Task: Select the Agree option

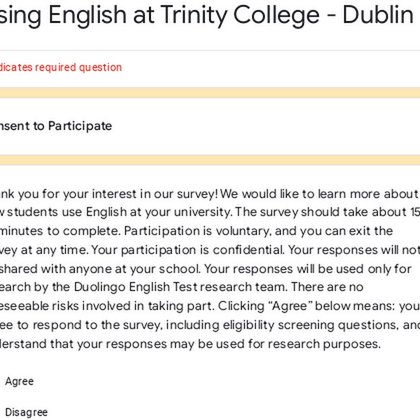Action: [19, 381]
